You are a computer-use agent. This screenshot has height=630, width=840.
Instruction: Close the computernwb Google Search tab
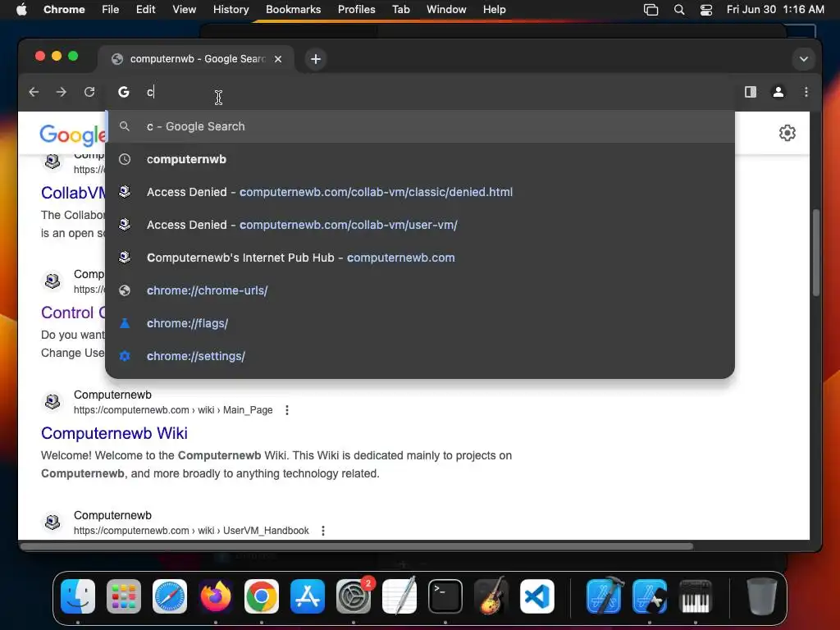point(278,59)
